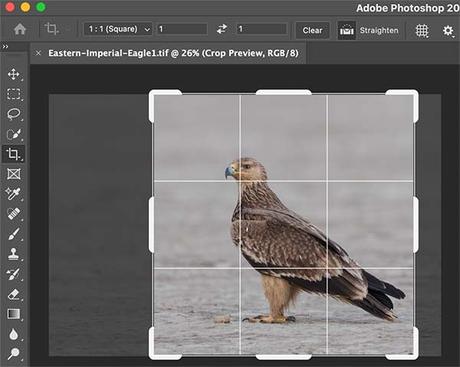Select the History Brush tool
This screenshot has width=460, height=367.
point(13,274)
